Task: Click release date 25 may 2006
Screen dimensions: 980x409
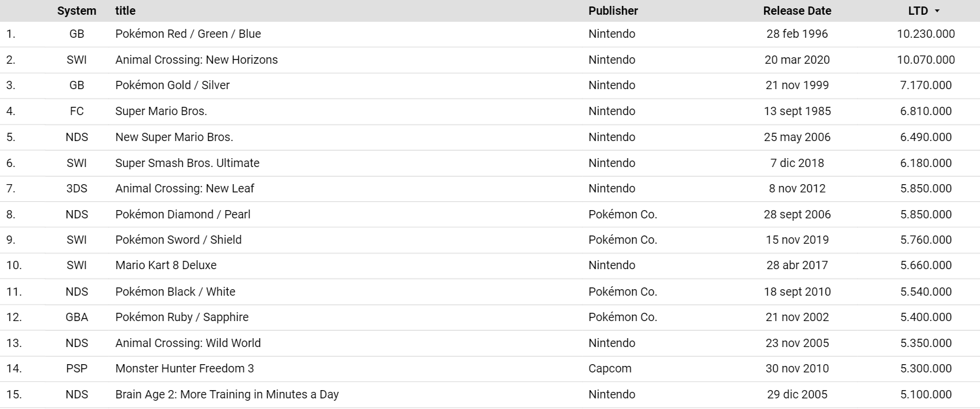Action: tap(797, 137)
